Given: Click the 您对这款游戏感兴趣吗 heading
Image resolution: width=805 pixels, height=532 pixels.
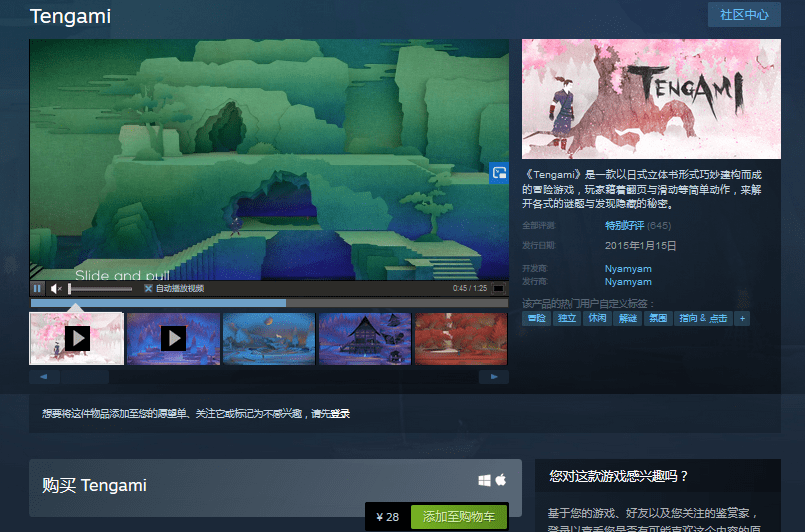Looking at the screenshot, I should pos(618,476).
